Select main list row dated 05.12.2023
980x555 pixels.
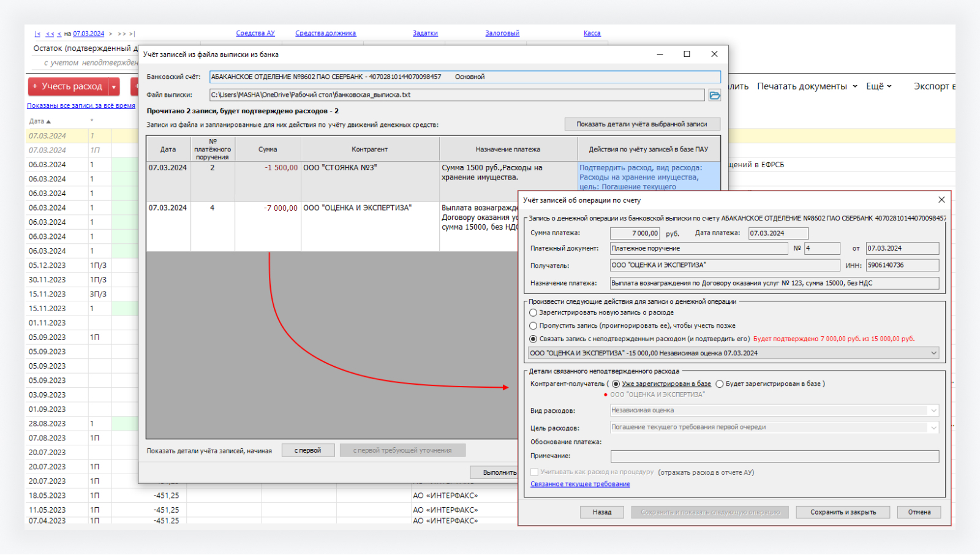(x=83, y=266)
